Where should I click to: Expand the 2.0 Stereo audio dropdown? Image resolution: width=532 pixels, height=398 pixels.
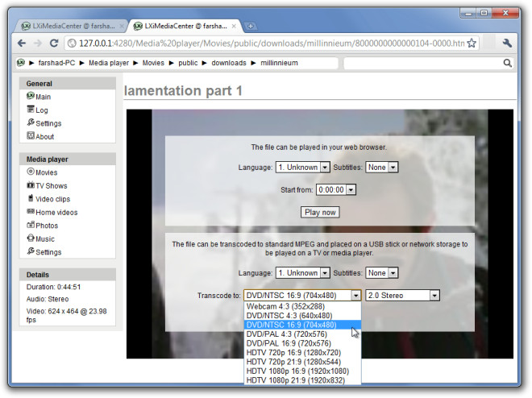[x=402, y=296]
